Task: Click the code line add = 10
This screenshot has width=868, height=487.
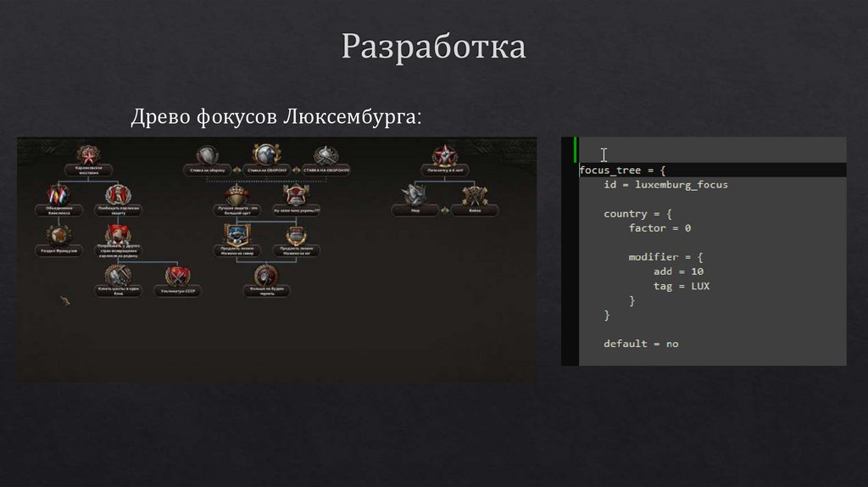Action: 679,271
